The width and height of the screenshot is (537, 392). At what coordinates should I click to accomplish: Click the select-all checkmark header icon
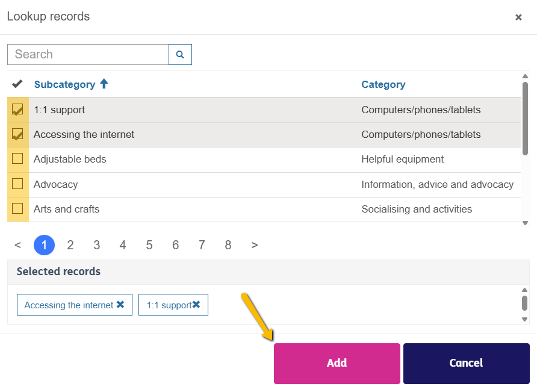pos(17,84)
